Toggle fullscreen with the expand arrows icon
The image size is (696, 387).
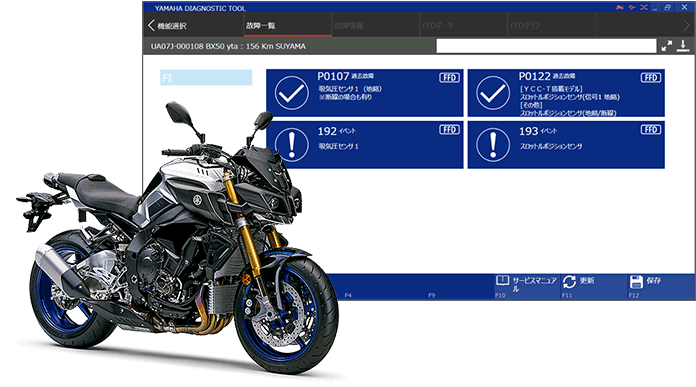pyautogui.click(x=667, y=46)
